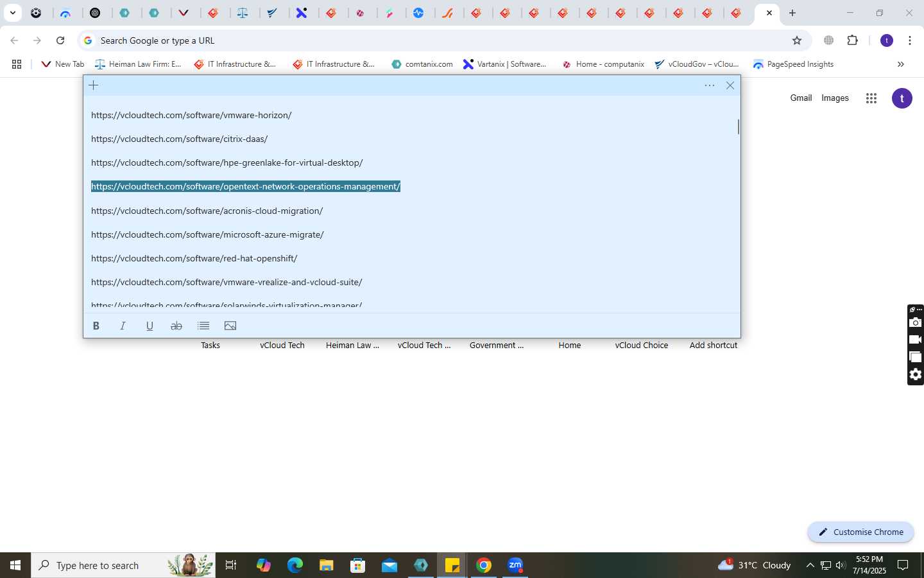Open the vCloud Choice shortcut tile
This screenshot has height=578, width=924.
pos(642,346)
